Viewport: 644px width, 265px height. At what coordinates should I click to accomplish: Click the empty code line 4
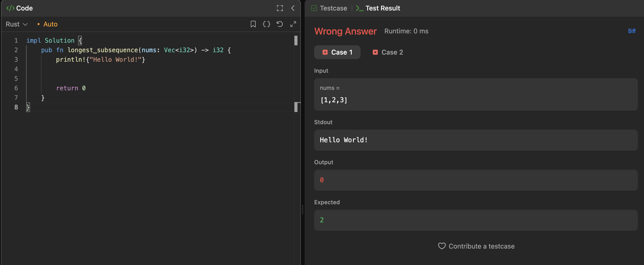(x=160, y=69)
